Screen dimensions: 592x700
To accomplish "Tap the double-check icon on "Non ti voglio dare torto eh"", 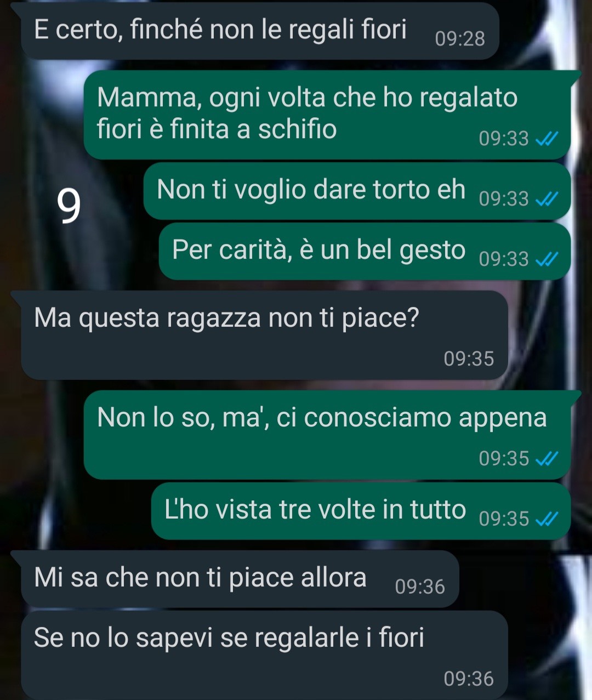I will [x=546, y=200].
